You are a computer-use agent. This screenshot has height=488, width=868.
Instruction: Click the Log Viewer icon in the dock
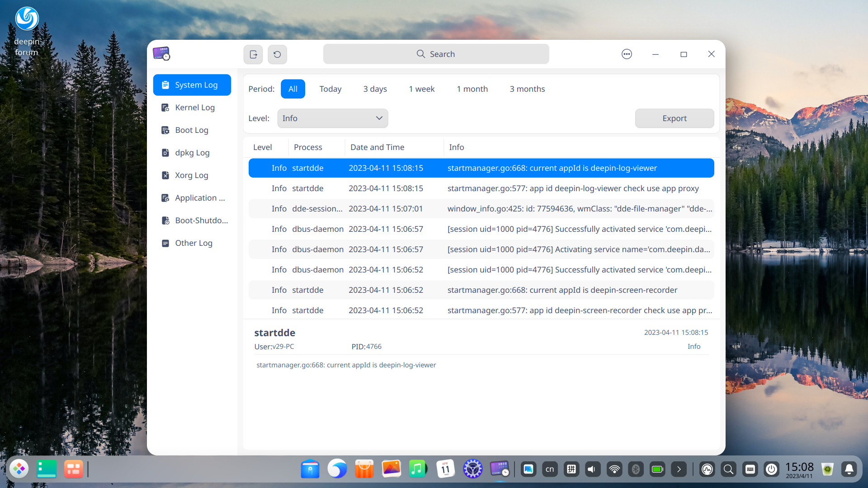[x=500, y=469]
